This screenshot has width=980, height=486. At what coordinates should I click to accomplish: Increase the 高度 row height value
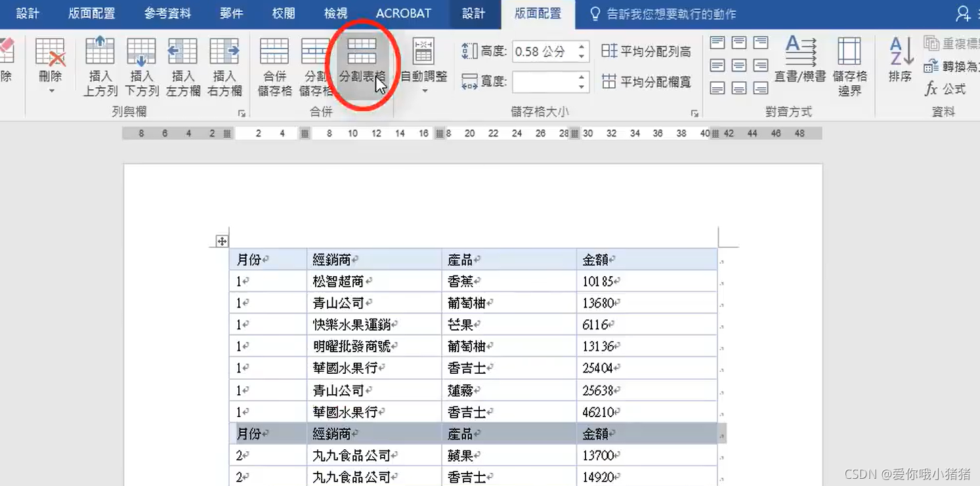(x=582, y=47)
